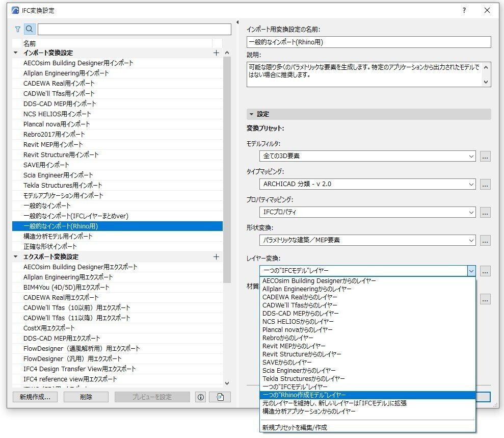Select 元のレイヤーを維持し option
504x438 pixels.
coord(367,403)
